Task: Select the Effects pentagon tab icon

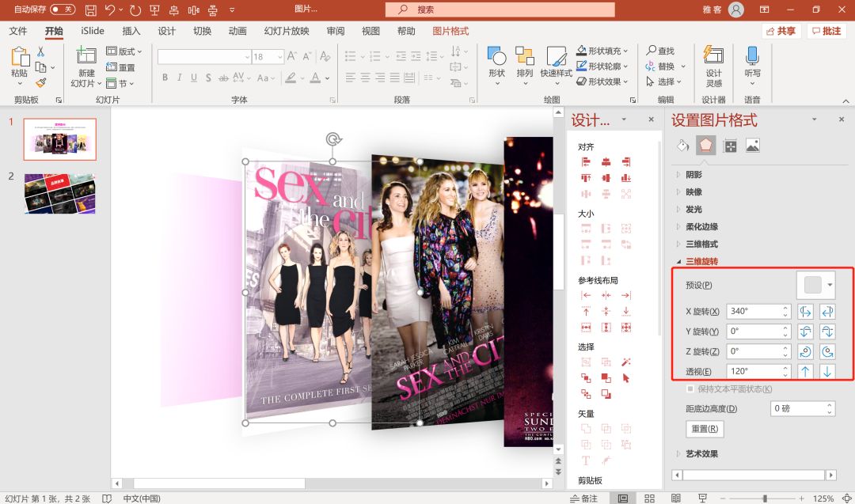Action: point(705,146)
